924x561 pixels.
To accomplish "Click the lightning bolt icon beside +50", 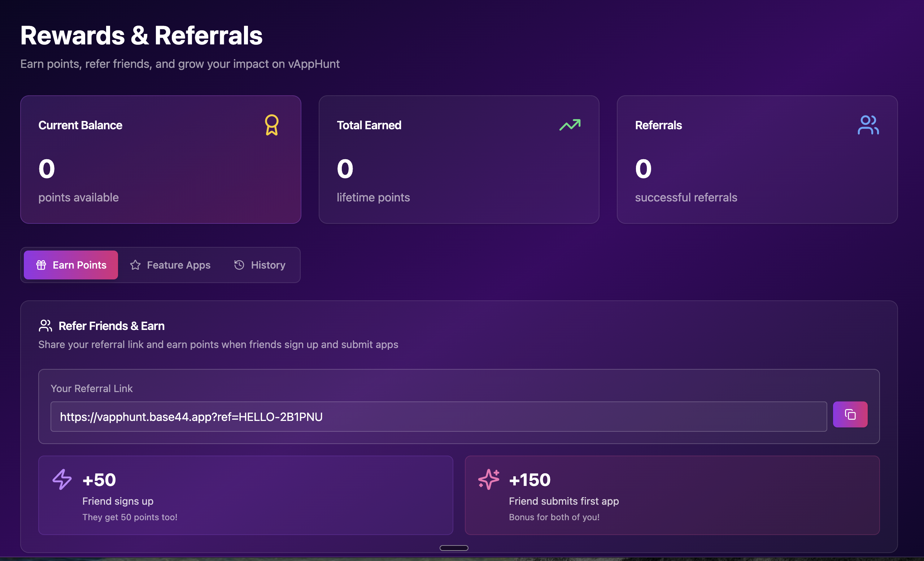I will click(x=62, y=479).
